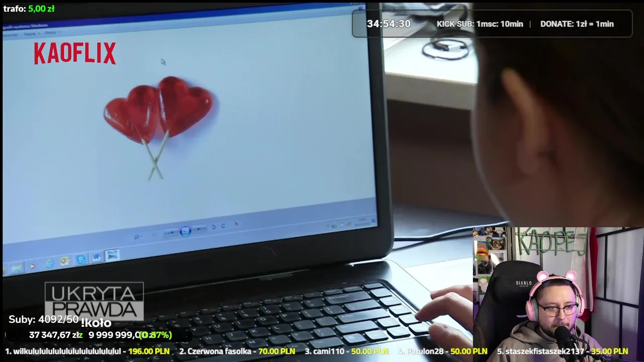Click the laptop system tray clock
This screenshot has height=362, width=644.
[363, 222]
